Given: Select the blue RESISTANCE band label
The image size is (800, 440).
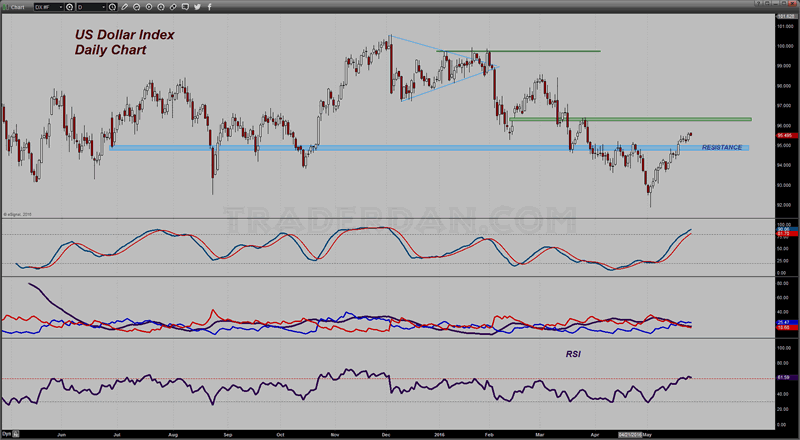Looking at the screenshot, I should [722, 148].
